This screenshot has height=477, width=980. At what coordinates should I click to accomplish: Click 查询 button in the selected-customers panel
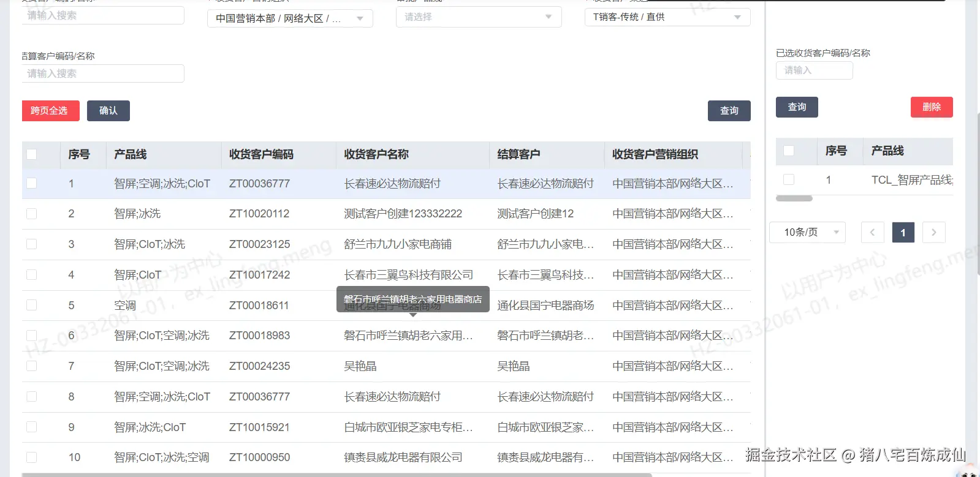coord(797,107)
